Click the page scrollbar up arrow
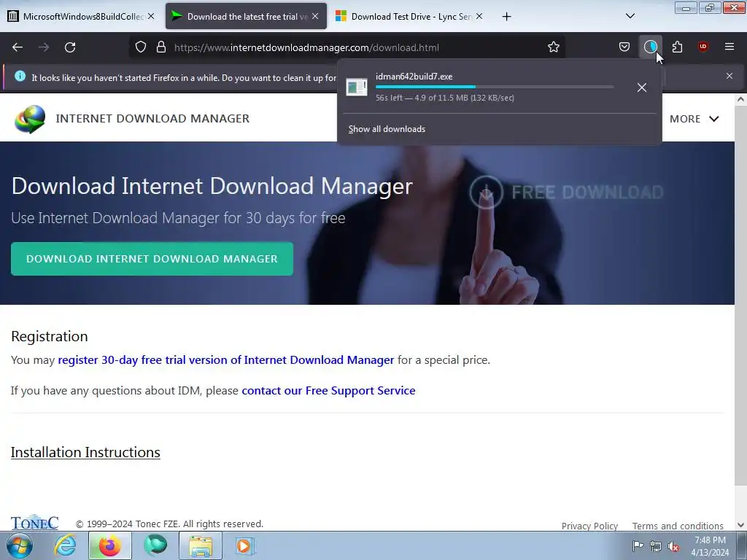Screen dimensions: 747x560 [x=740, y=99]
